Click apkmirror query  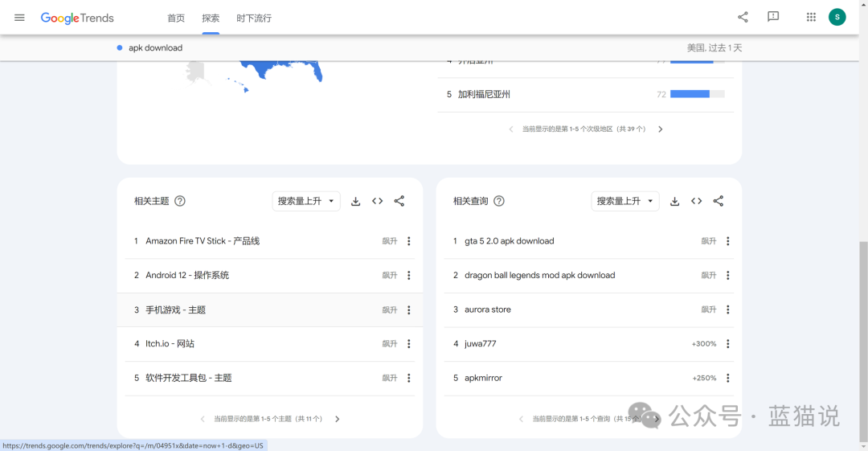[x=483, y=378]
